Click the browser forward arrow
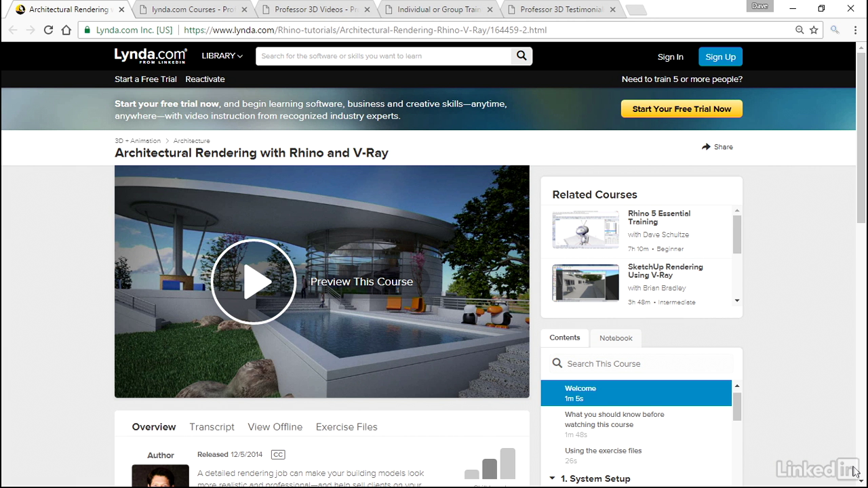868x488 pixels. pyautogui.click(x=31, y=30)
